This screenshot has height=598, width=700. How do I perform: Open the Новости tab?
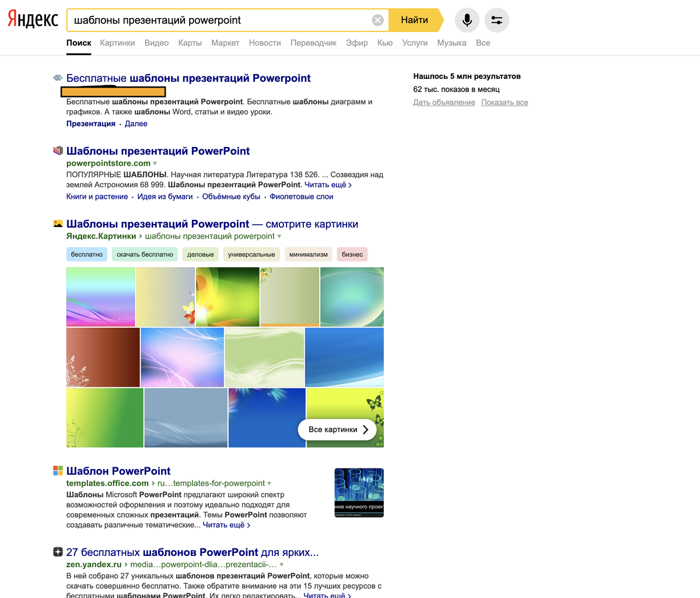coord(265,43)
